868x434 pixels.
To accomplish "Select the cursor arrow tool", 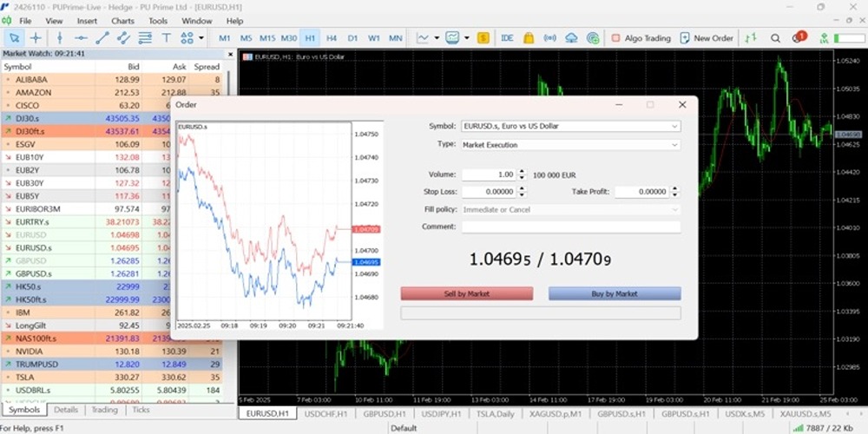I will pos(15,37).
